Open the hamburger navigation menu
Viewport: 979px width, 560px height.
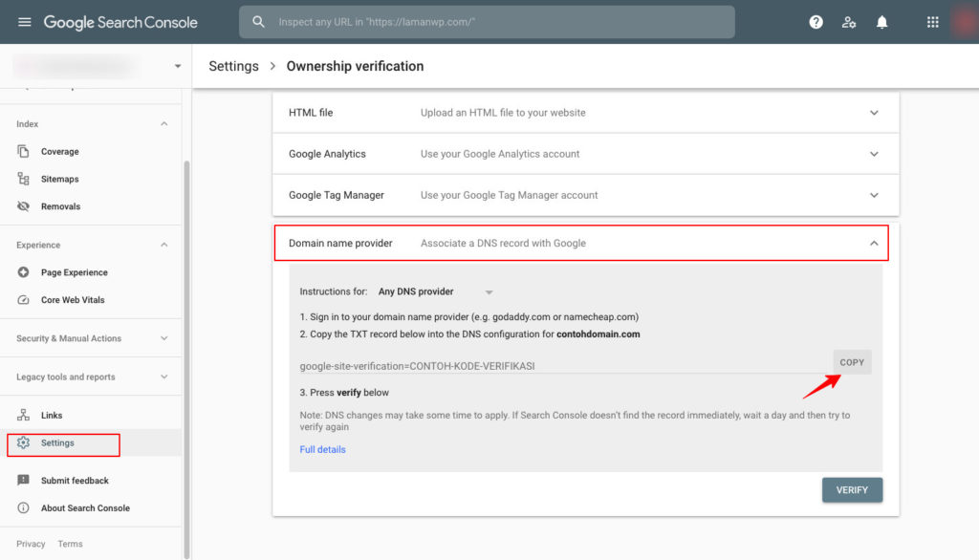pyautogui.click(x=24, y=23)
